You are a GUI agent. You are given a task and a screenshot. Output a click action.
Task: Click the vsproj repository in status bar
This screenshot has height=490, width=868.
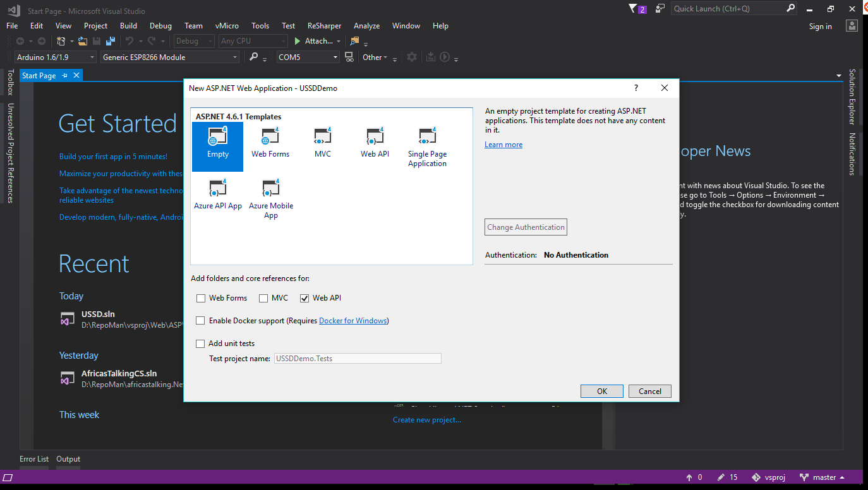[769, 477]
